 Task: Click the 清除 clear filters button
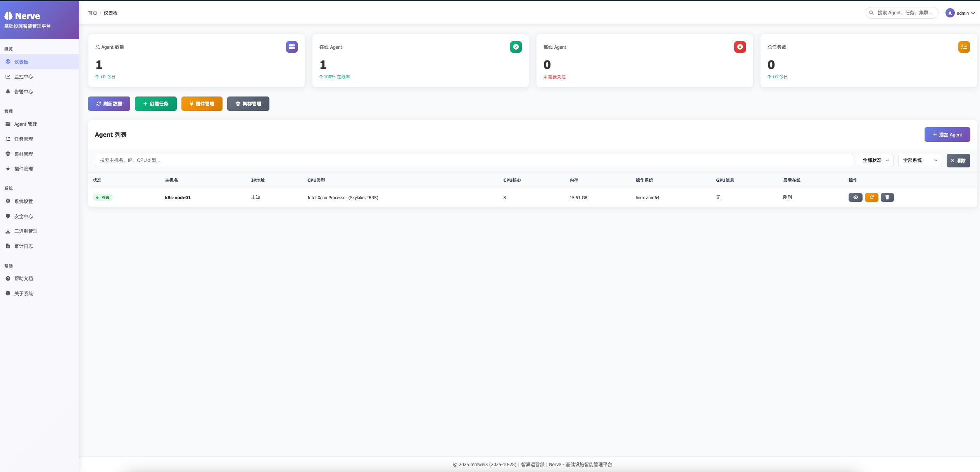pos(958,160)
